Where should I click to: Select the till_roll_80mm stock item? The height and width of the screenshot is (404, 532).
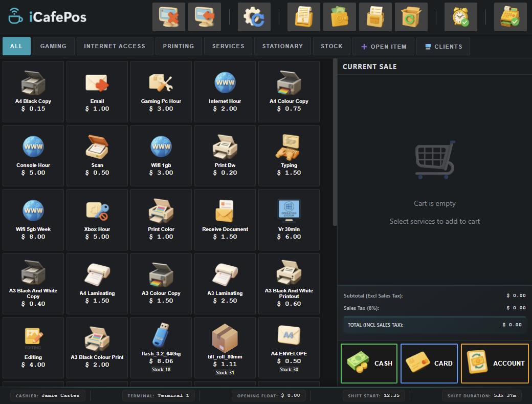(225, 348)
